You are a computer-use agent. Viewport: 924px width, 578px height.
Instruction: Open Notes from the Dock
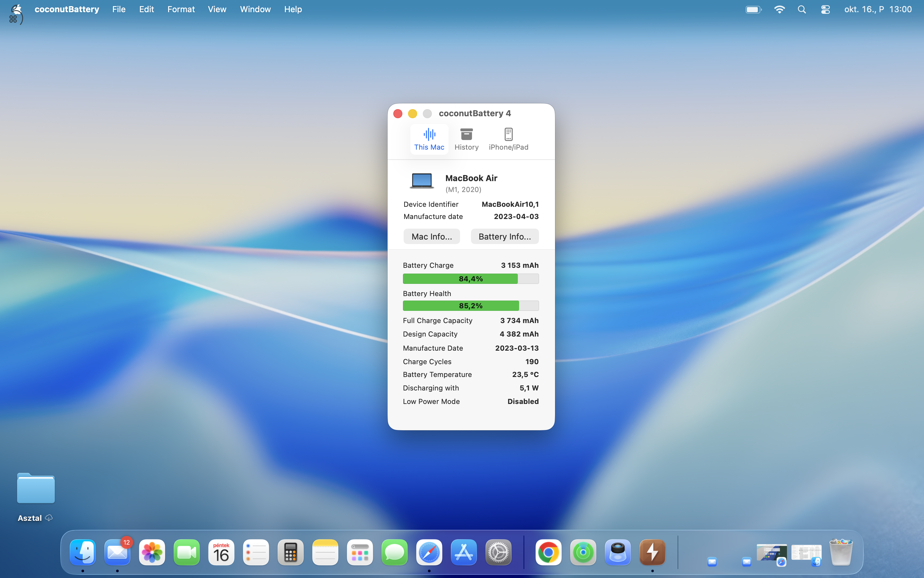tap(325, 552)
